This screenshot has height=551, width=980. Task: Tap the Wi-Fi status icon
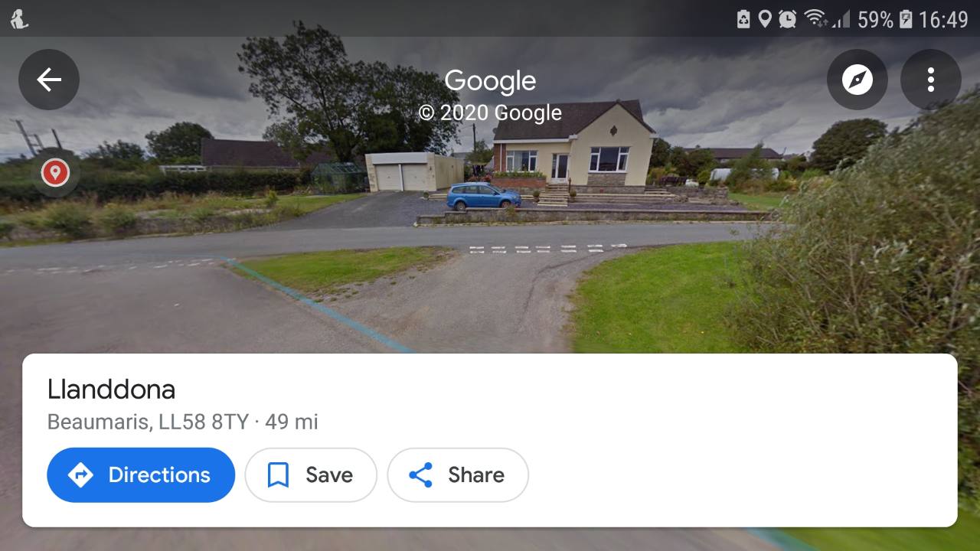pos(816,18)
